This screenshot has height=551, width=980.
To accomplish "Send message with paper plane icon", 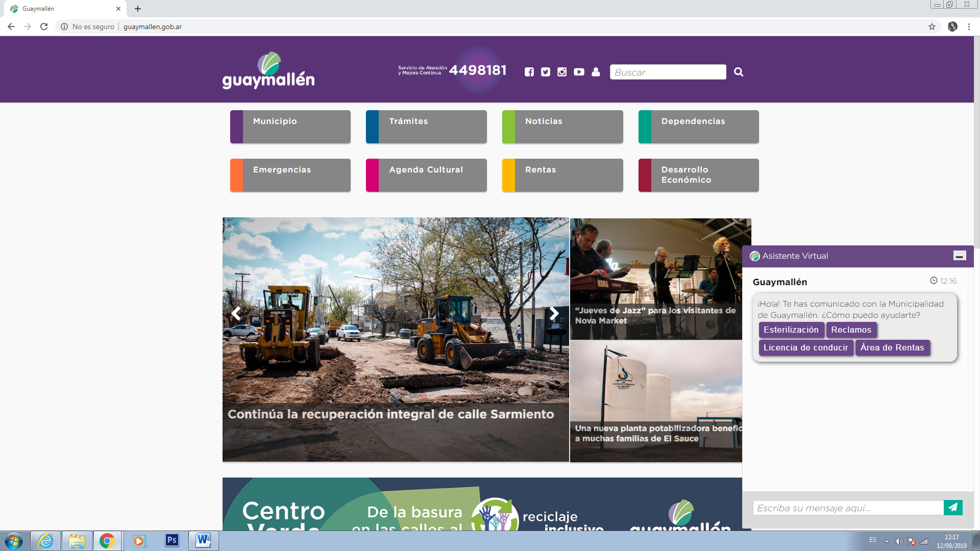I will pyautogui.click(x=953, y=507).
